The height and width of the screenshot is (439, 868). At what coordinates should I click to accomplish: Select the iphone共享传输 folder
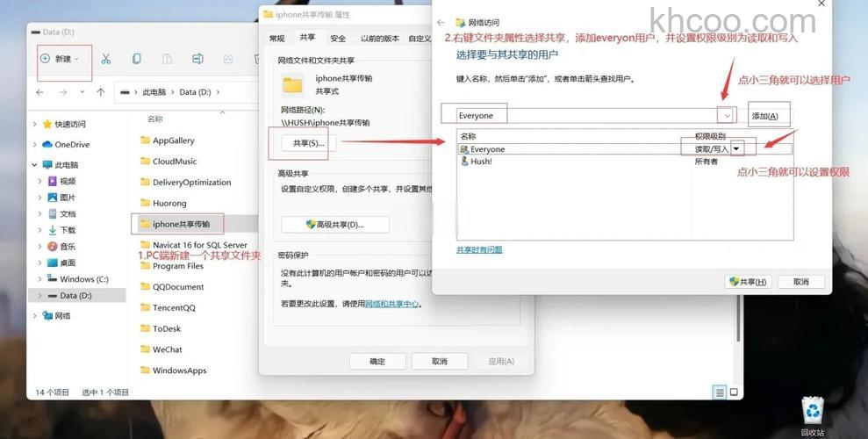pos(175,224)
